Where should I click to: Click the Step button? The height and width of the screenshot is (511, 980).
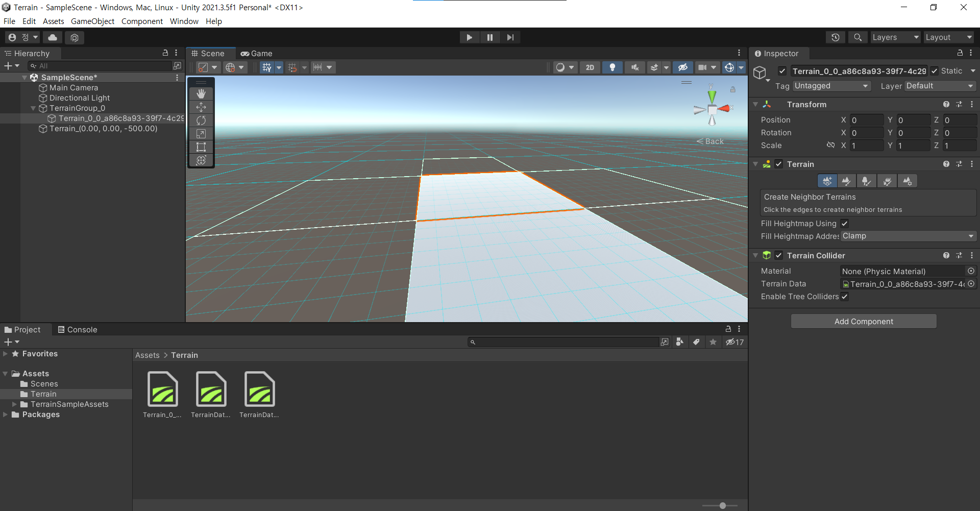click(x=510, y=37)
